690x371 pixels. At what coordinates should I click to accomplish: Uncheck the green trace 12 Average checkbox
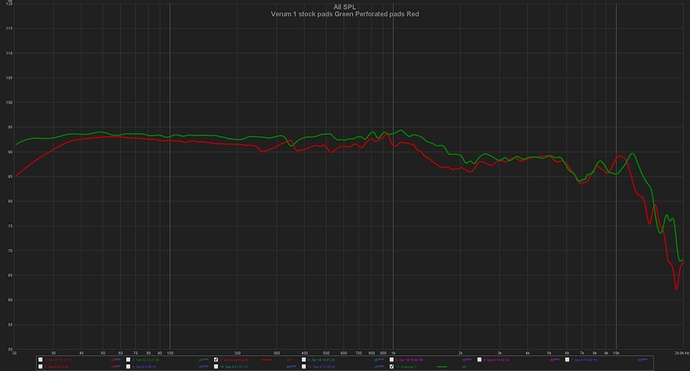click(x=392, y=367)
